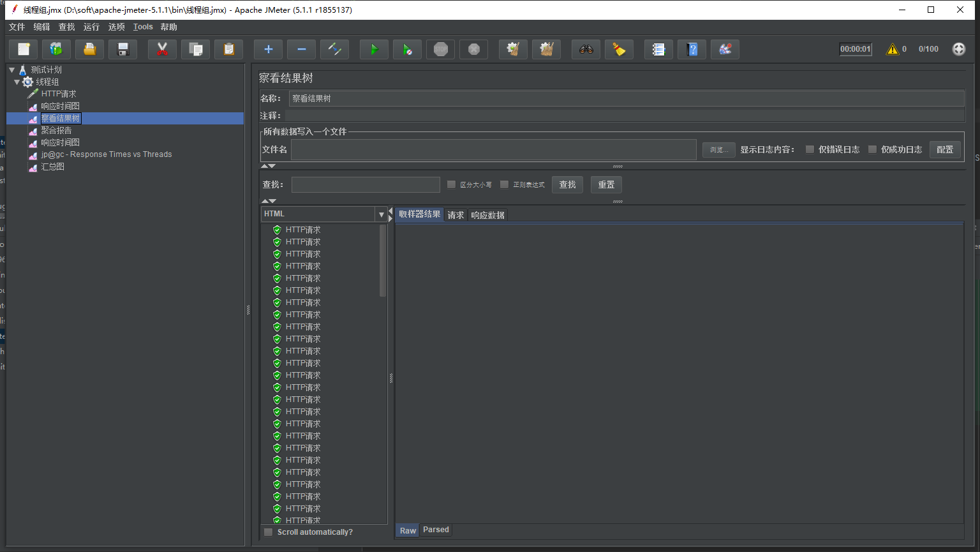
Task: Select the 聚合报告 listener in tree
Action: (x=56, y=130)
